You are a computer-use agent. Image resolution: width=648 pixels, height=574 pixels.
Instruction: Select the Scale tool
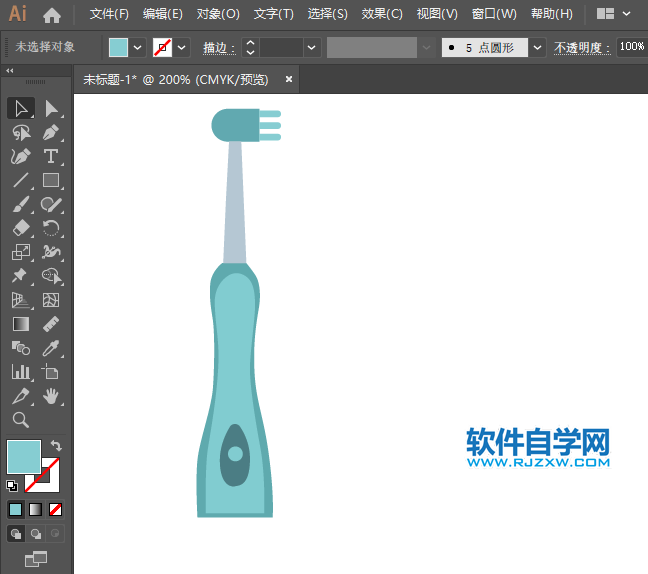click(x=21, y=252)
